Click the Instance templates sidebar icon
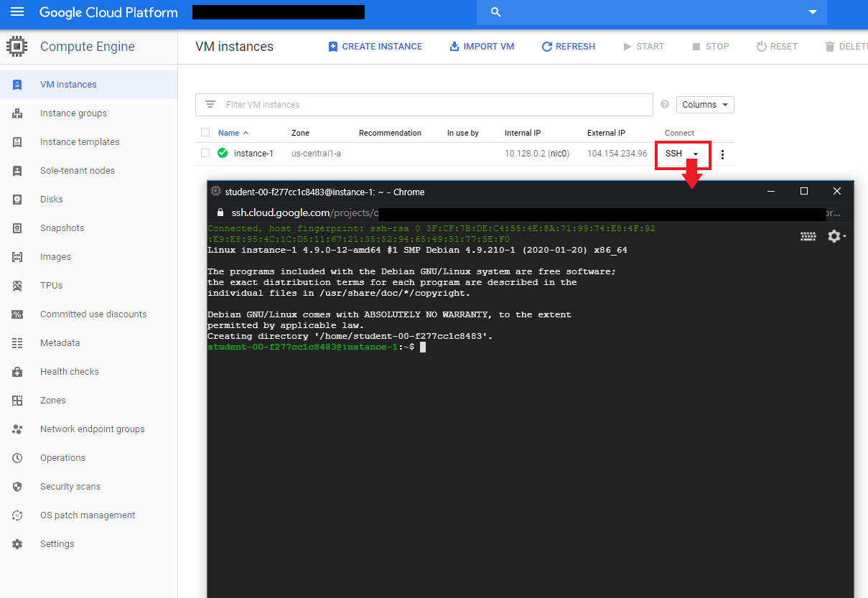This screenshot has width=868, height=598. tap(17, 142)
